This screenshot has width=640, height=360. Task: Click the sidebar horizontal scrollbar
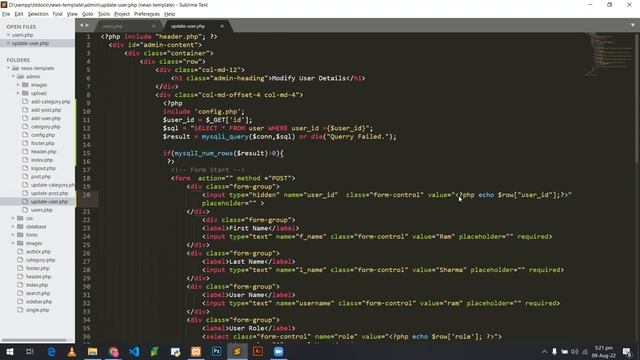coord(33,340)
